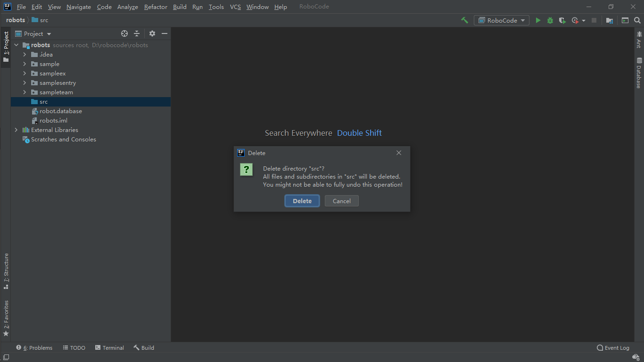Click the profiler run icon
644x362 pixels.
click(x=575, y=20)
